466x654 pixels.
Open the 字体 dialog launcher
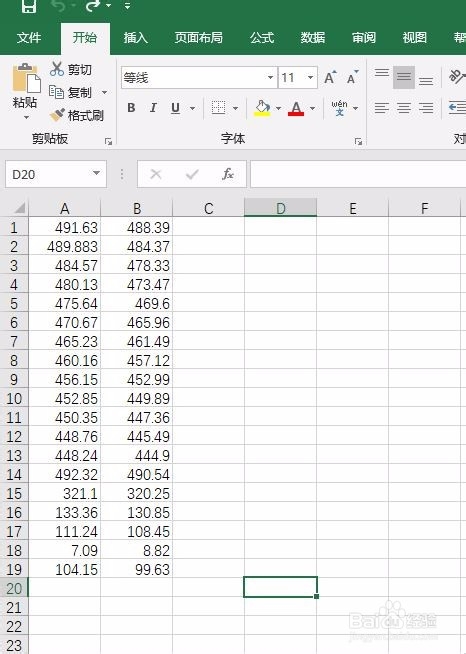coord(358,142)
